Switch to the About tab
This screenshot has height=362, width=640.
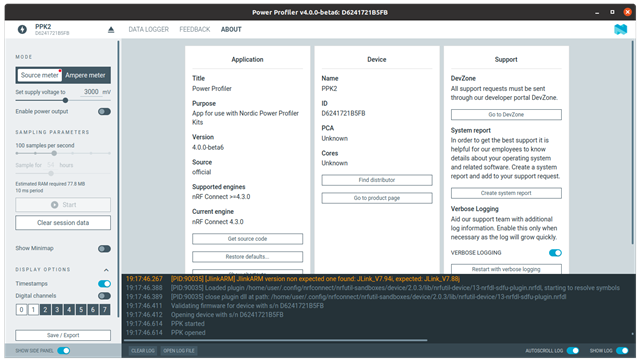[x=231, y=29]
